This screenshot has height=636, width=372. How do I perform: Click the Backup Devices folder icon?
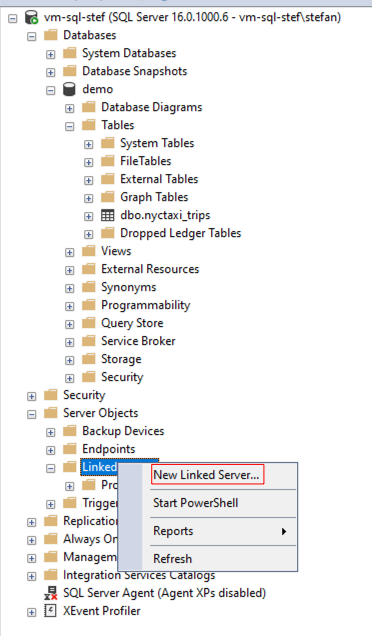(69, 431)
